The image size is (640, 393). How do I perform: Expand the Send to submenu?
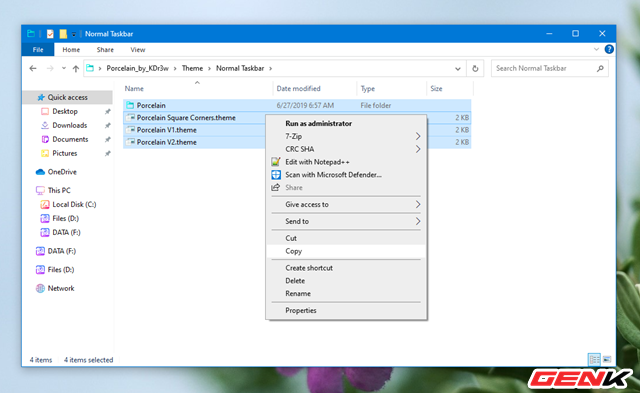[346, 221]
